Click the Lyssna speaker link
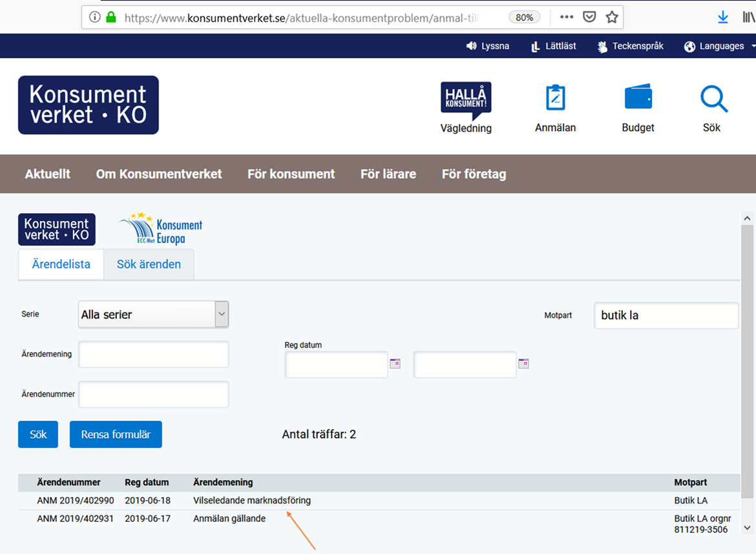Image resolution: width=756 pixels, height=554 pixels. 487,46
